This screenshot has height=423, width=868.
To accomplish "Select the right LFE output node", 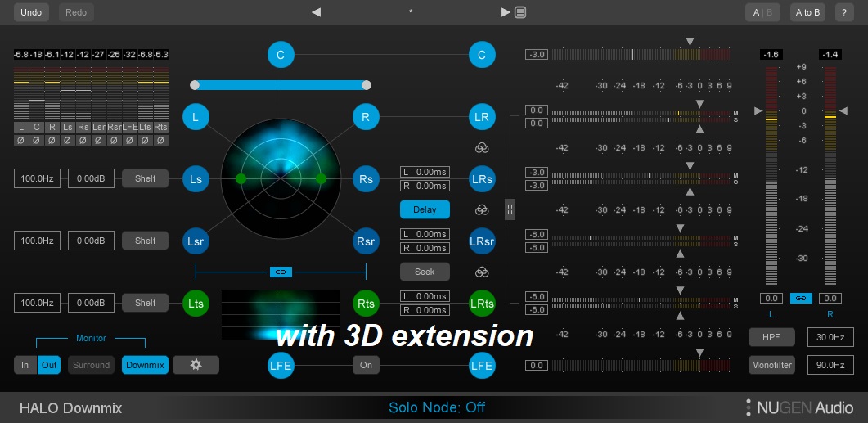I will 482,366.
